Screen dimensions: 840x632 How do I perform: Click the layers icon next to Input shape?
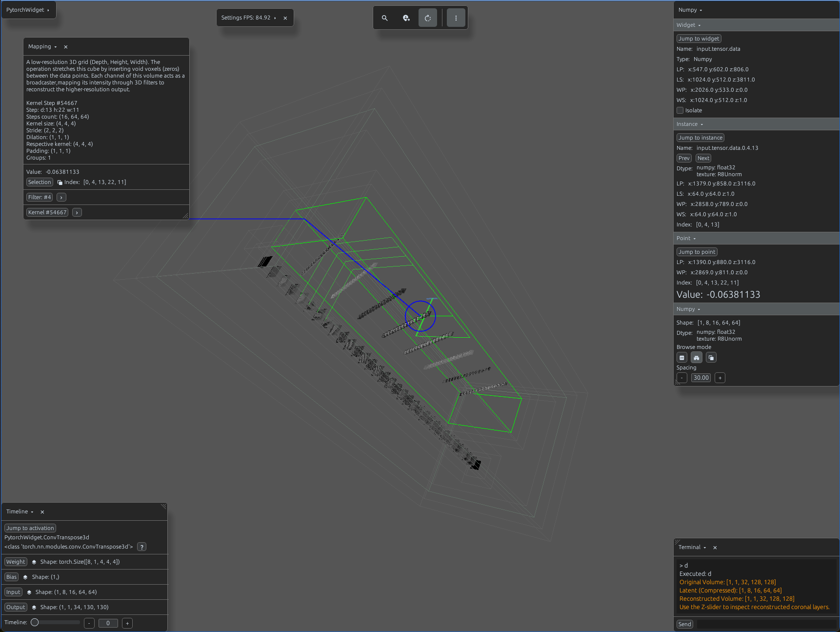[x=29, y=592]
